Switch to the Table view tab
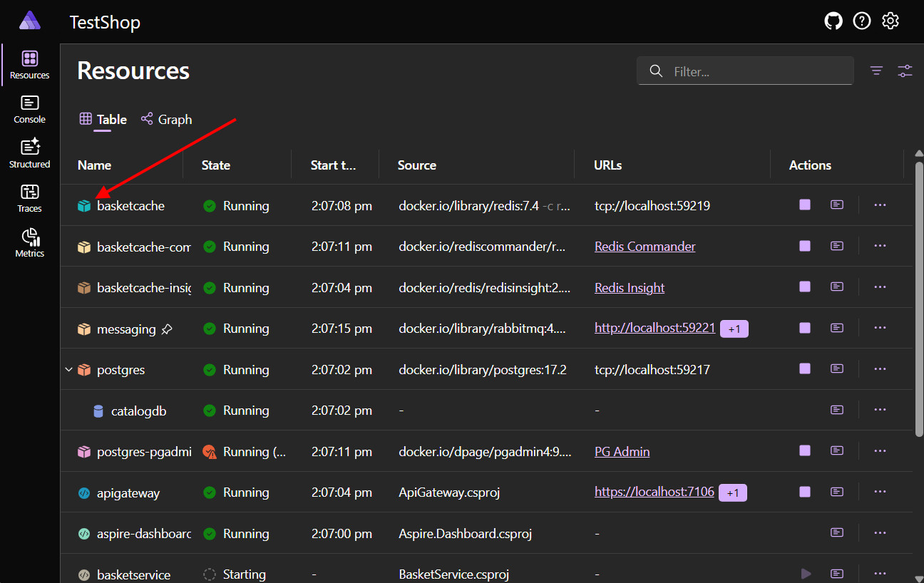The image size is (924, 583). point(103,119)
